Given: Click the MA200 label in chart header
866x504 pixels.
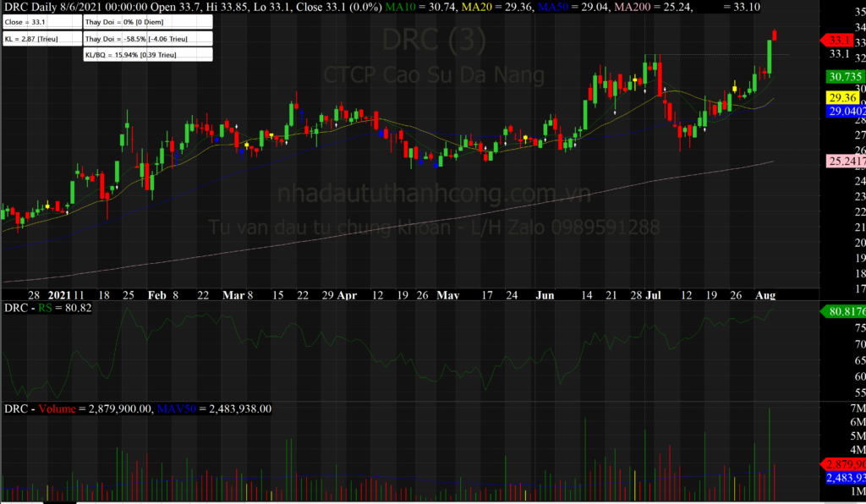Looking at the screenshot, I should 641,8.
